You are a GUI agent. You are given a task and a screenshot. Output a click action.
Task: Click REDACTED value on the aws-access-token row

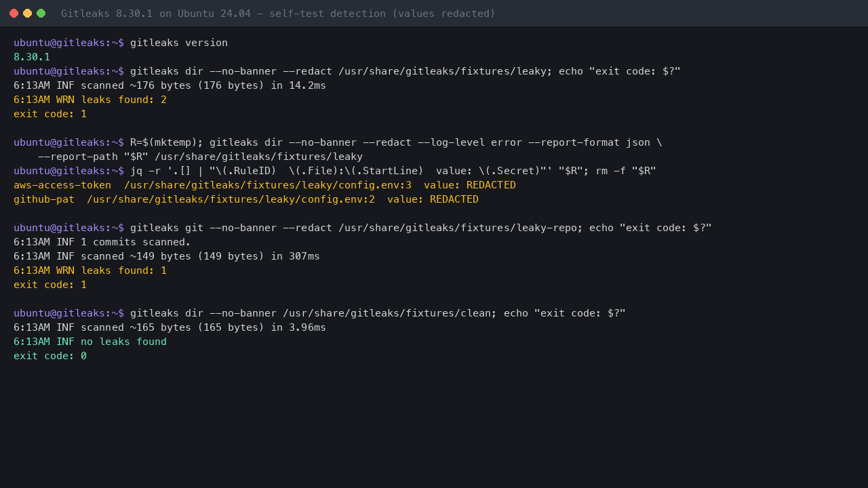pyautogui.click(x=491, y=185)
